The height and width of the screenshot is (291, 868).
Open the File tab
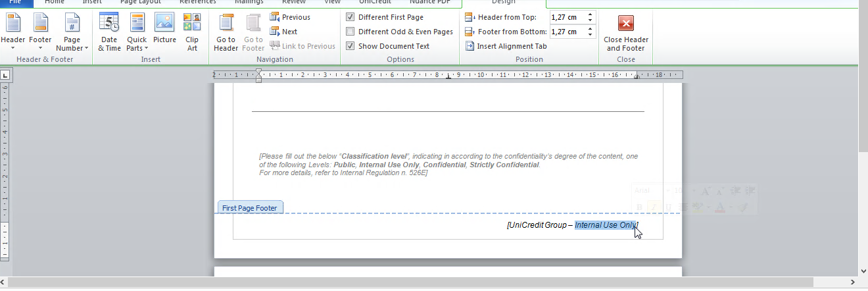point(15,3)
